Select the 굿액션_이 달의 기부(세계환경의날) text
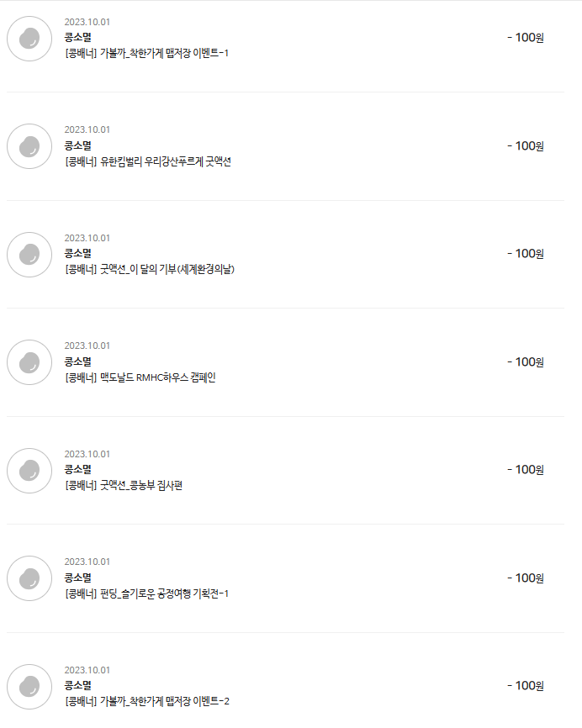This screenshot has width=582, height=728. coord(149,270)
